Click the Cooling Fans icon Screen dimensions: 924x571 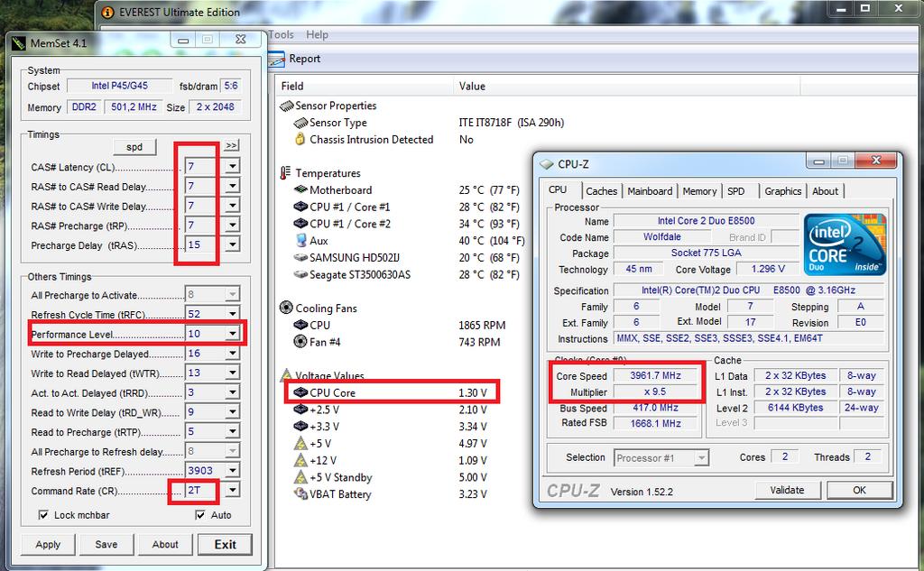click(x=286, y=308)
